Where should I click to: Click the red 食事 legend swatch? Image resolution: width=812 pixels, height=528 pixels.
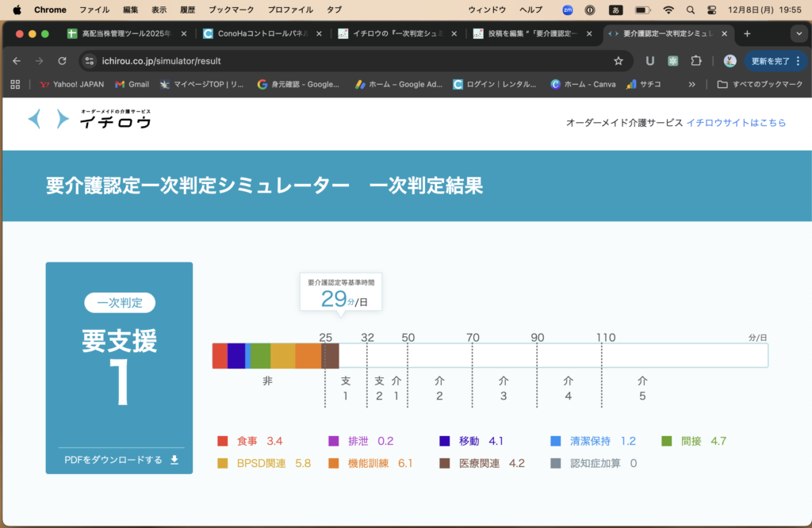(x=223, y=442)
